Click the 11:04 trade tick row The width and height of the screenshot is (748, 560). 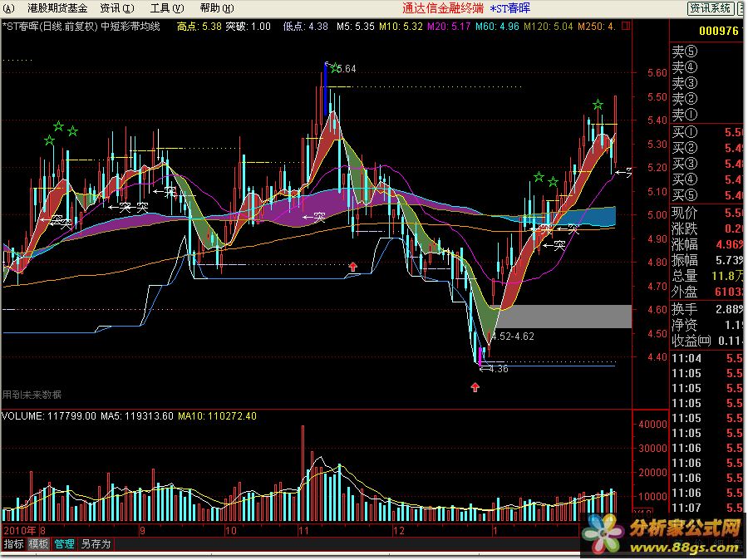(707, 358)
